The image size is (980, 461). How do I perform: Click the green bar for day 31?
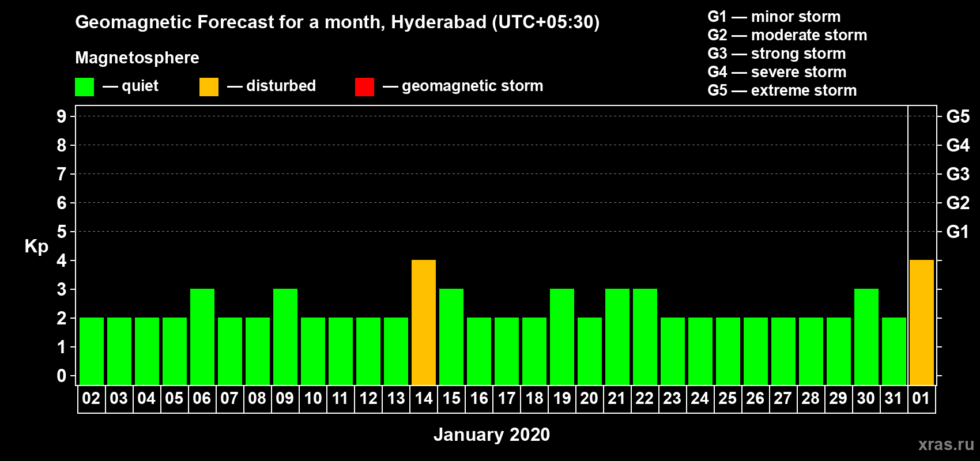click(894, 352)
